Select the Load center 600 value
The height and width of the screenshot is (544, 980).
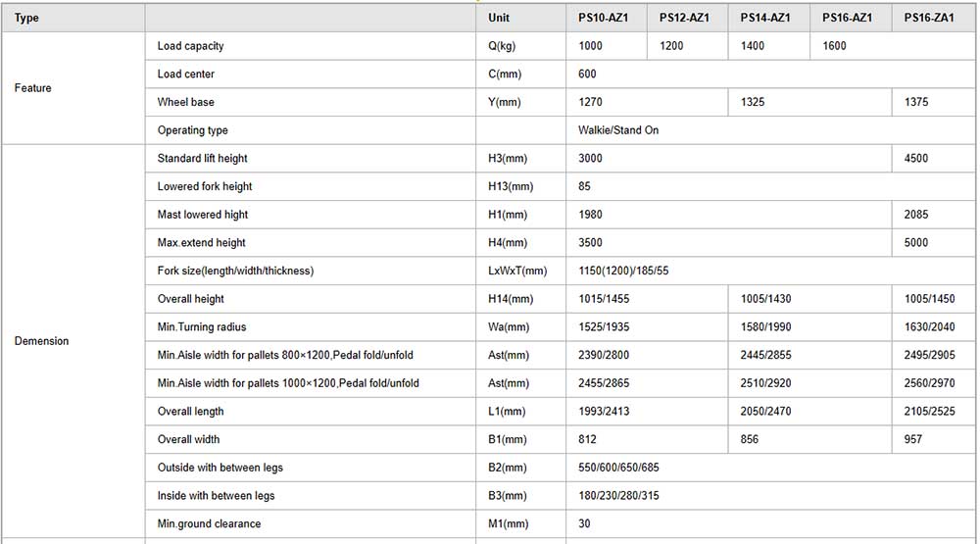coord(587,74)
